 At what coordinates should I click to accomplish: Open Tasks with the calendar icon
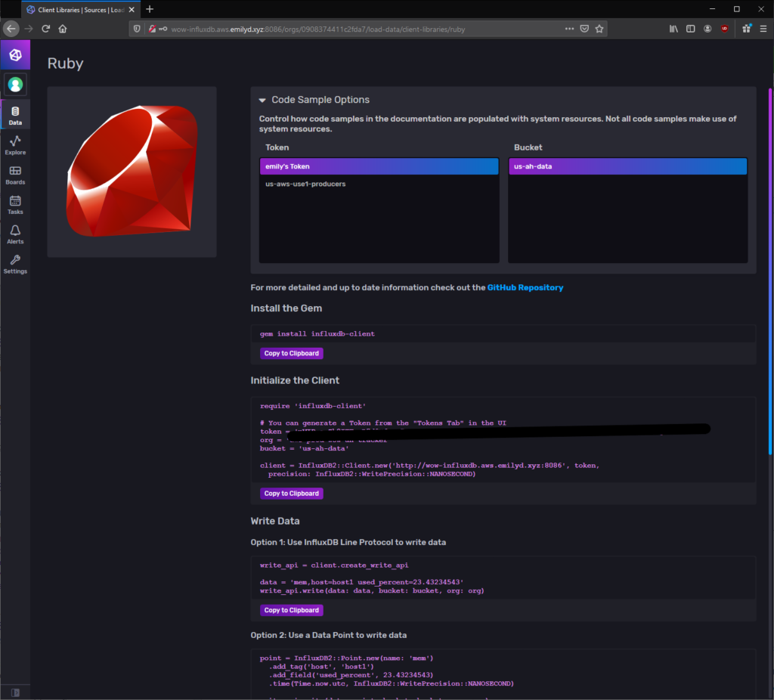[x=15, y=203]
